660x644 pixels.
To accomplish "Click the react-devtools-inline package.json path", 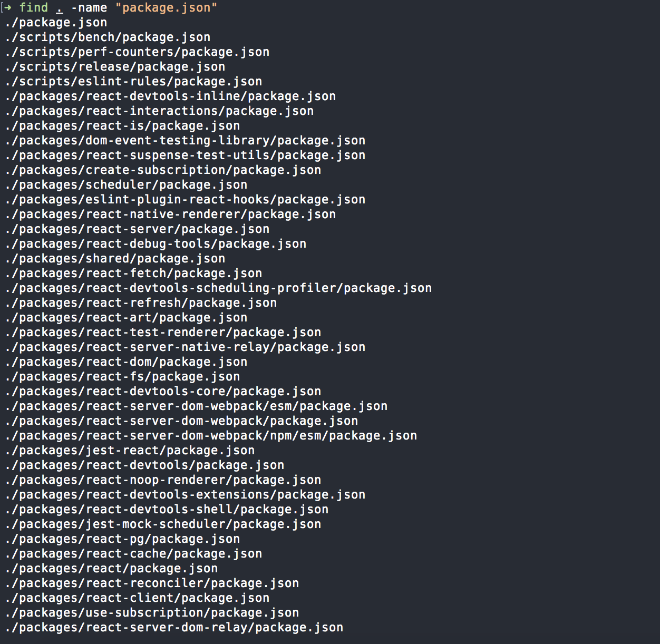I will [170, 96].
